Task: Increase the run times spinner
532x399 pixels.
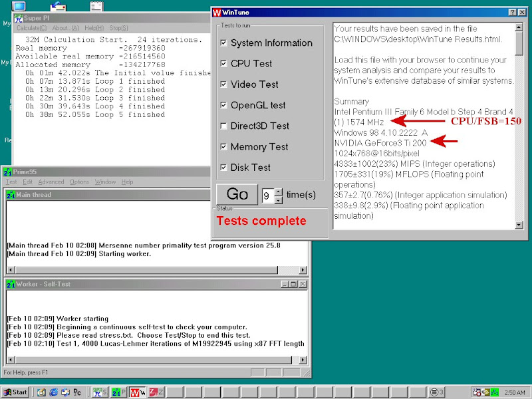Action: [278, 192]
